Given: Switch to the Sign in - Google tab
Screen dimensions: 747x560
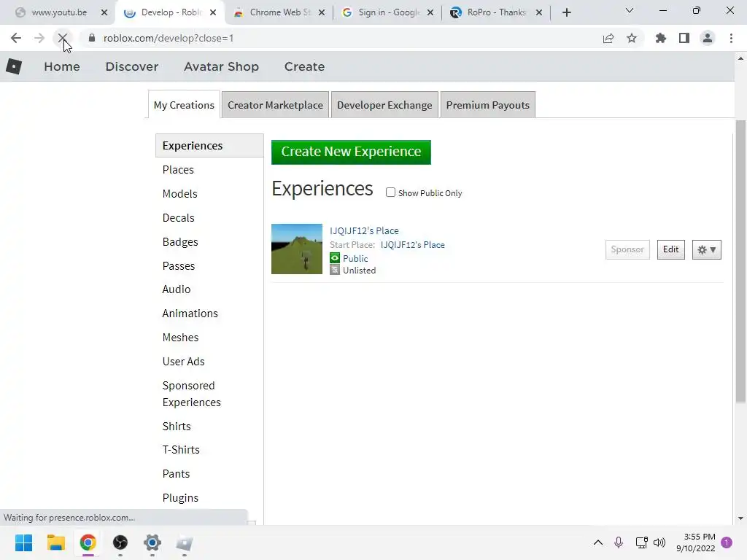Looking at the screenshot, I should coord(389,12).
